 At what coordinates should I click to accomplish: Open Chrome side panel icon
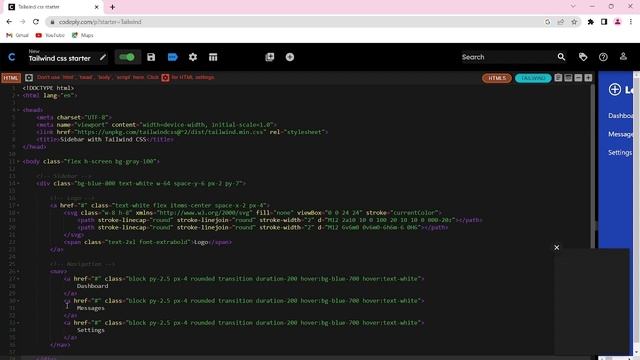604,22
